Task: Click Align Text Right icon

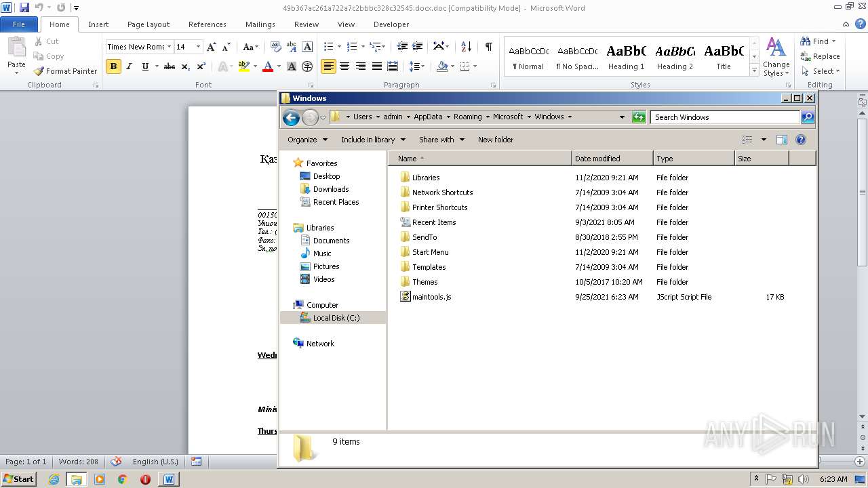Action: (x=361, y=66)
